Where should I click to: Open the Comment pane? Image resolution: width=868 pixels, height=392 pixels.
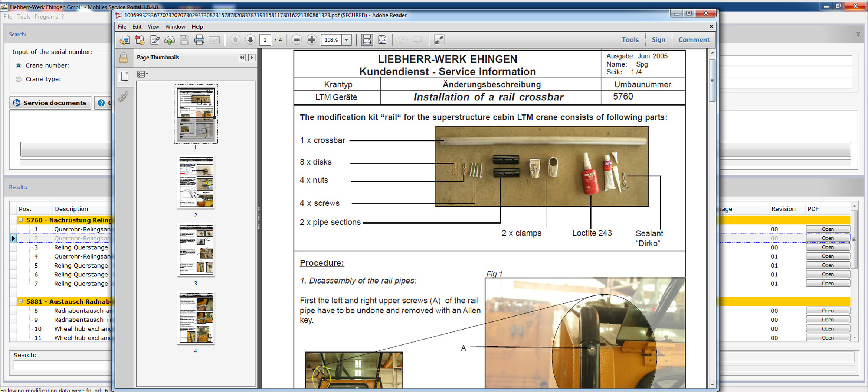[x=694, y=40]
